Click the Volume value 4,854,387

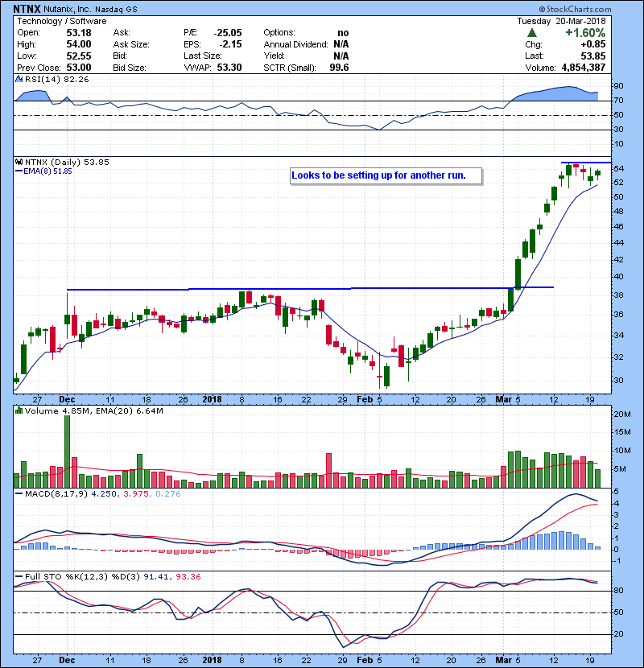(x=584, y=68)
